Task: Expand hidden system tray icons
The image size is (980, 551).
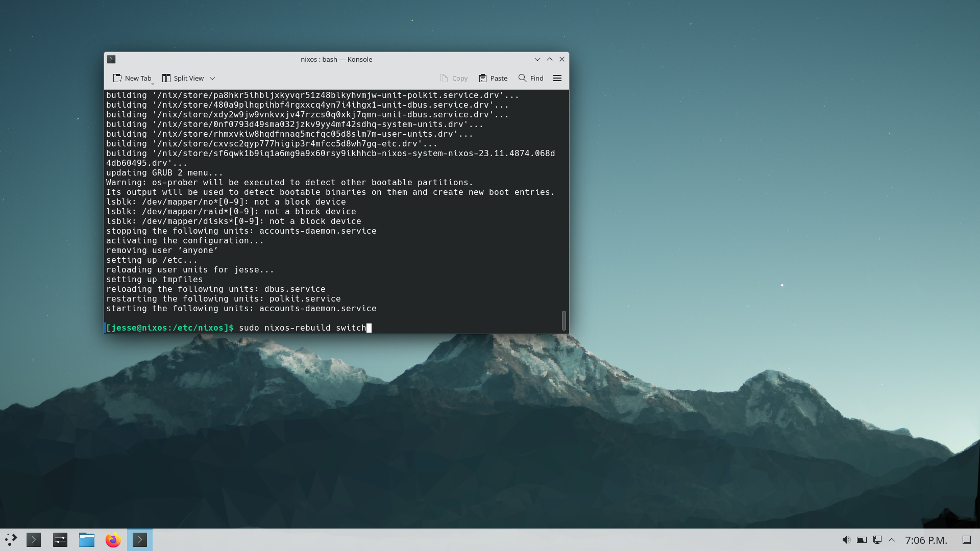Action: point(892,540)
